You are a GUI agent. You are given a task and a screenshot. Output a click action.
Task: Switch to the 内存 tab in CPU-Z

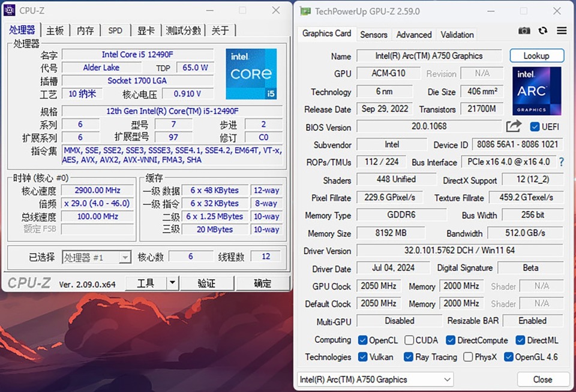pyautogui.click(x=85, y=31)
